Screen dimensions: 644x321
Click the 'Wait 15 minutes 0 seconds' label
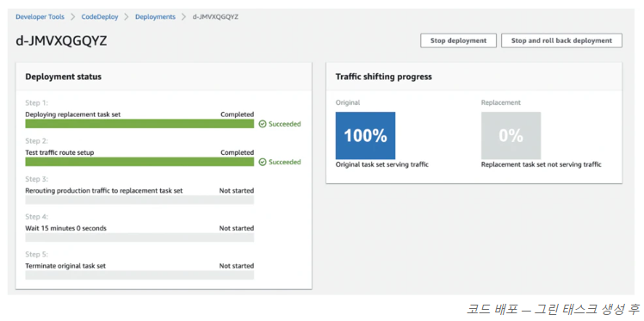[x=65, y=228]
